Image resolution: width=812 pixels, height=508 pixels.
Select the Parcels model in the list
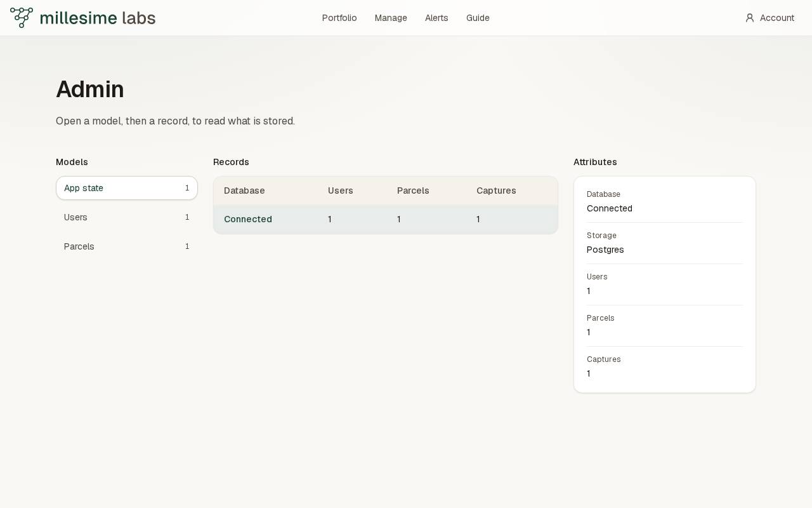coord(127,246)
